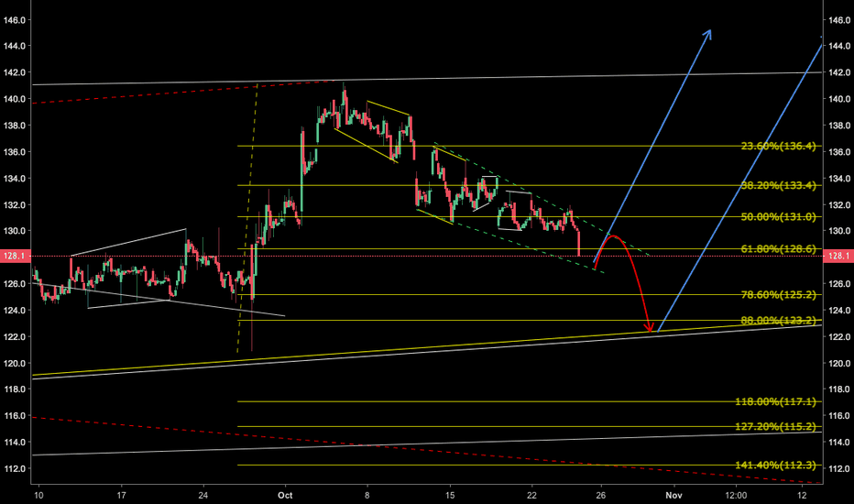The height and width of the screenshot is (504, 854).
Task: Click the 141.40%(112.3) extension label
Action: tap(775, 466)
